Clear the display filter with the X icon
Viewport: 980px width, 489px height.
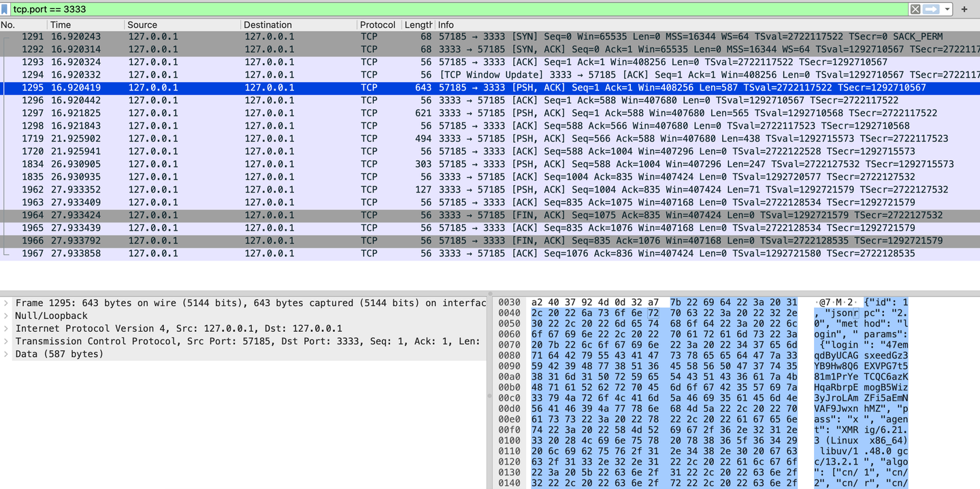[917, 9]
